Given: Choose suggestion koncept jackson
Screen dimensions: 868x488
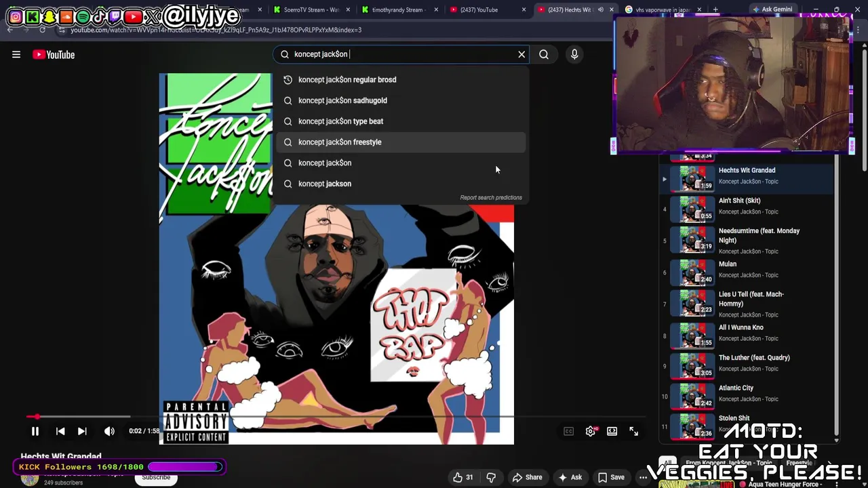Looking at the screenshot, I should (x=400, y=184).
